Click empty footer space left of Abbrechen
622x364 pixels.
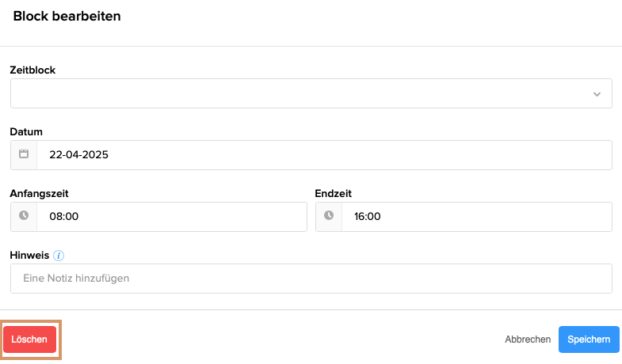pyautogui.click(x=277, y=339)
